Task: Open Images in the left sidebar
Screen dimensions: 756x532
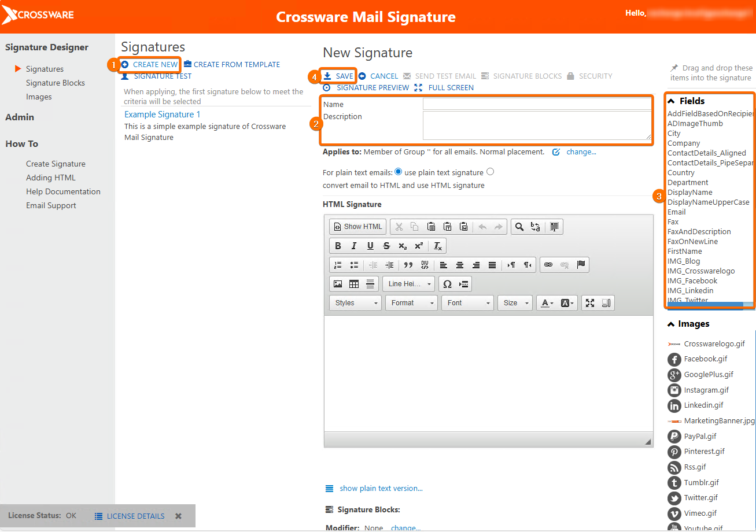Action: (x=39, y=97)
